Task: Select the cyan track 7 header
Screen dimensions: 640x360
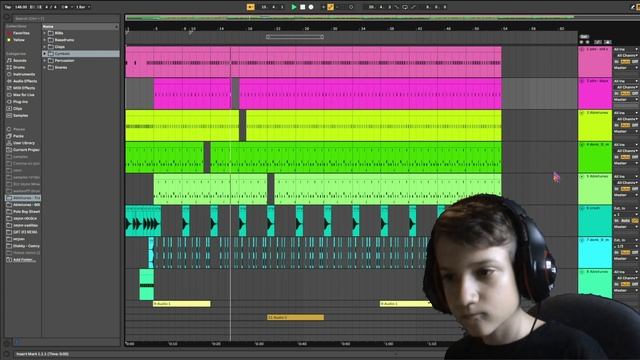Action: pyautogui.click(x=595, y=253)
